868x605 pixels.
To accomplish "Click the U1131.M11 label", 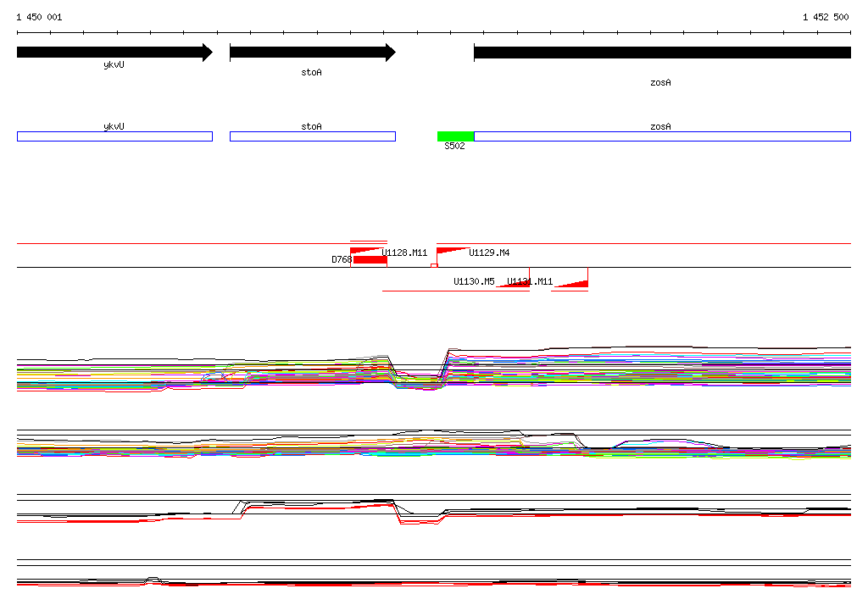I will click(530, 282).
